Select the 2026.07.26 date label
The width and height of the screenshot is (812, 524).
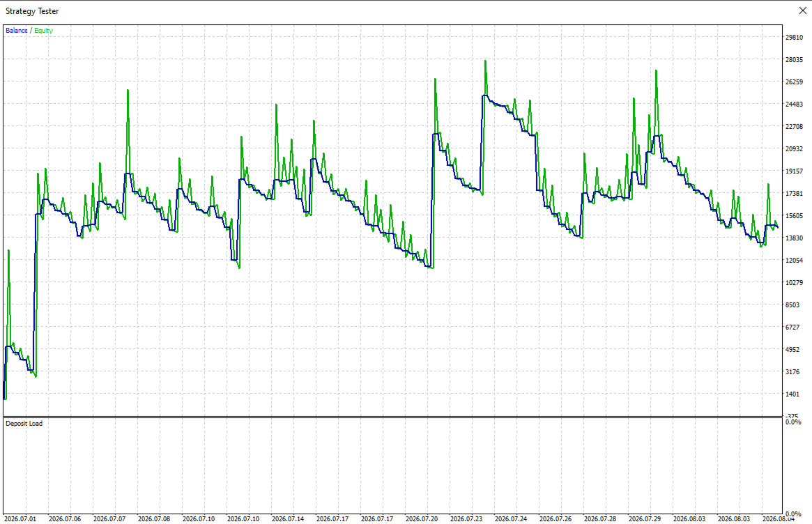[x=556, y=518]
